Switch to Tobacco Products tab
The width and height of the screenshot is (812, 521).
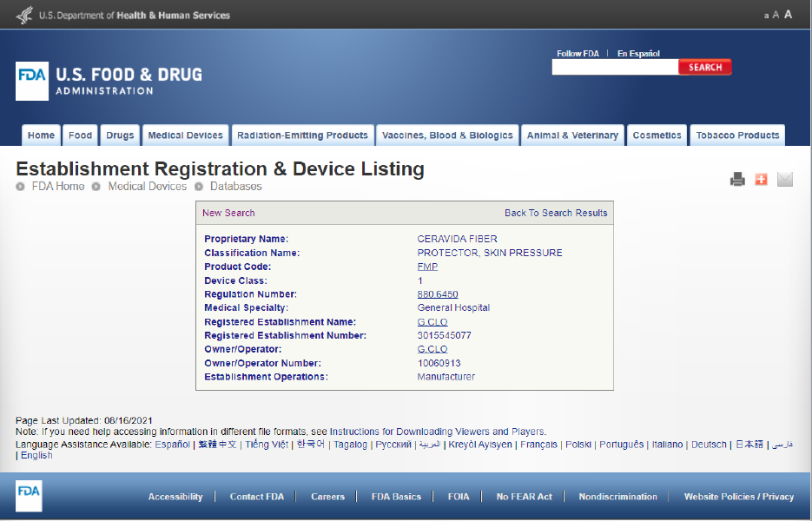[737, 135]
